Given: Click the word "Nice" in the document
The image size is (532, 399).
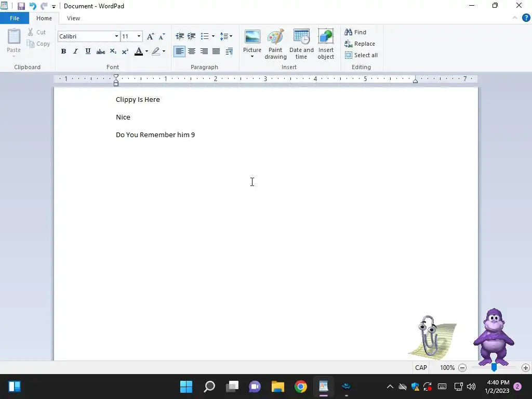Looking at the screenshot, I should click(x=123, y=117).
